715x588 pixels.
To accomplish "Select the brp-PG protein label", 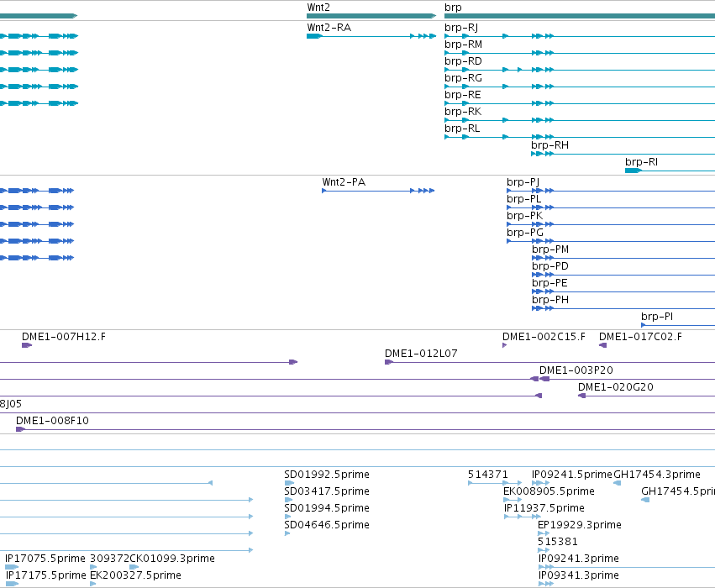I will [x=525, y=233].
